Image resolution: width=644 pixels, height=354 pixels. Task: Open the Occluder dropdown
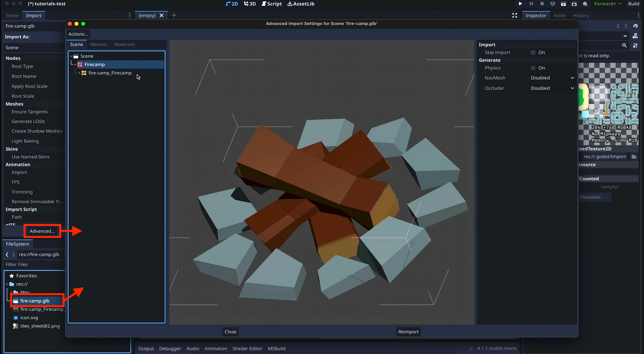[x=552, y=88]
